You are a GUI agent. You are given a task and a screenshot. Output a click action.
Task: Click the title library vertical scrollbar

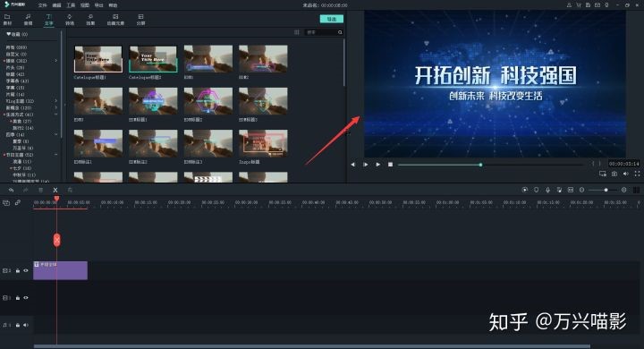[x=343, y=63]
